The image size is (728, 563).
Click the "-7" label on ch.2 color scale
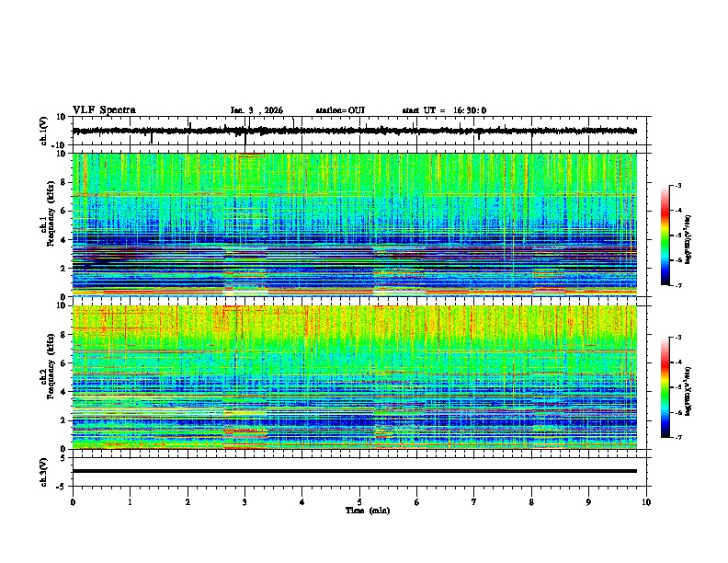pyautogui.click(x=677, y=437)
